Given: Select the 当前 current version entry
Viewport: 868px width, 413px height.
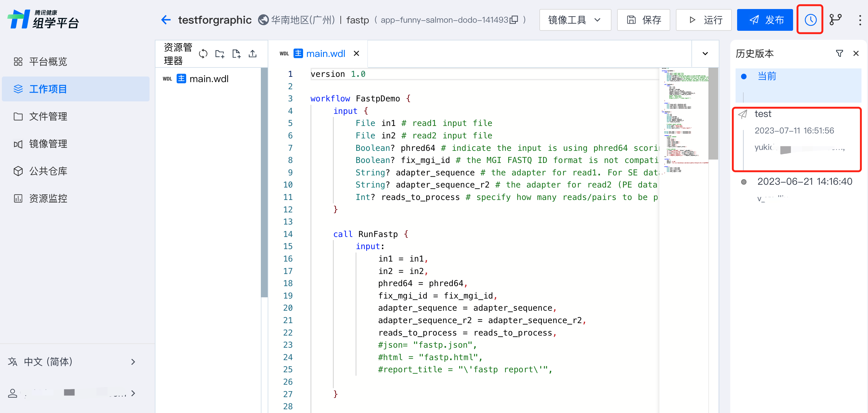Looking at the screenshot, I should point(767,76).
